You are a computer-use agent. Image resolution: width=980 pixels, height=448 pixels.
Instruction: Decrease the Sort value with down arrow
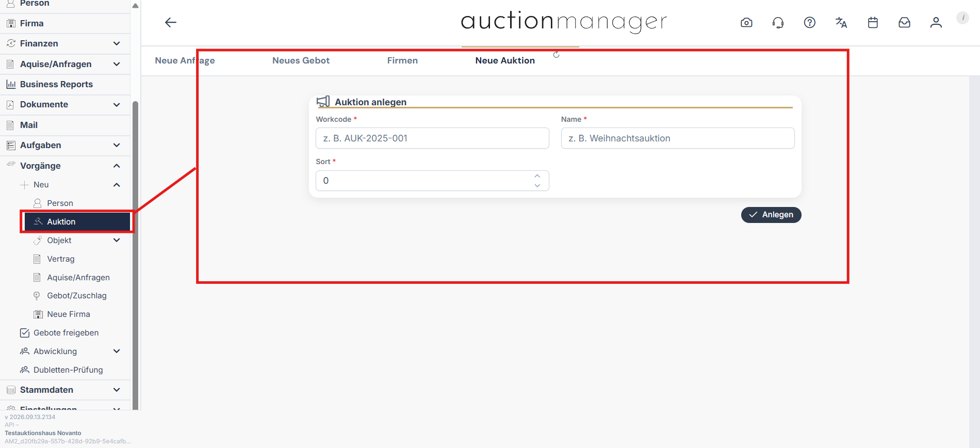tap(537, 185)
